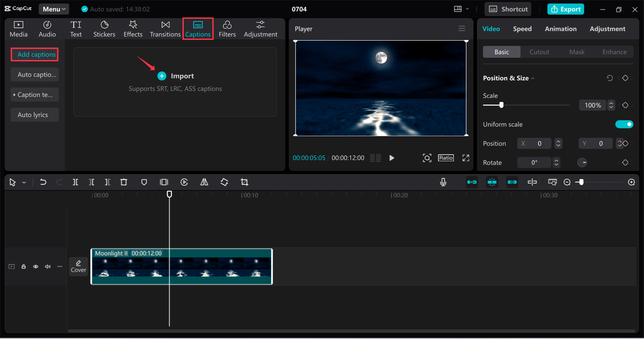
Task: Add a marker with the shield icon
Action: click(x=144, y=182)
